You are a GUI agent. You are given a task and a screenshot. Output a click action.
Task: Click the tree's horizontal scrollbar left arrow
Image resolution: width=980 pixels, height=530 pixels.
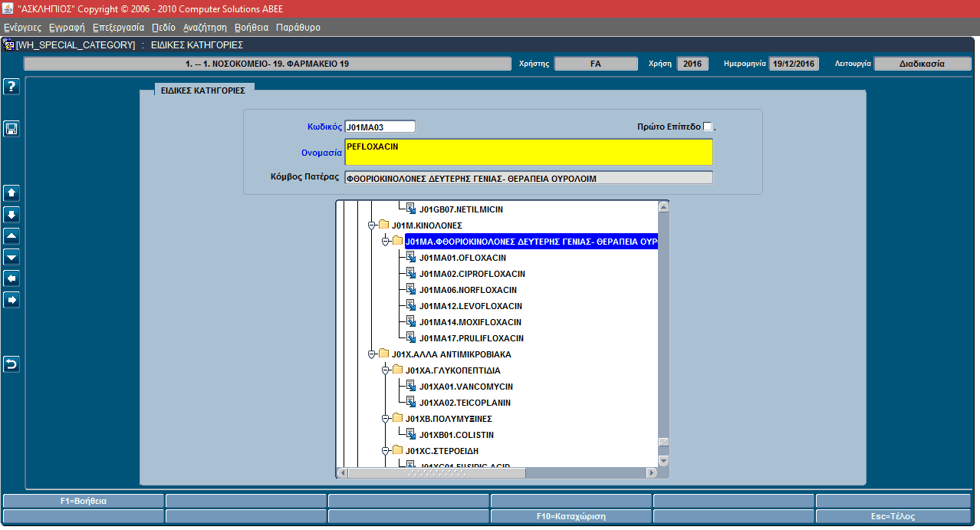(x=342, y=472)
